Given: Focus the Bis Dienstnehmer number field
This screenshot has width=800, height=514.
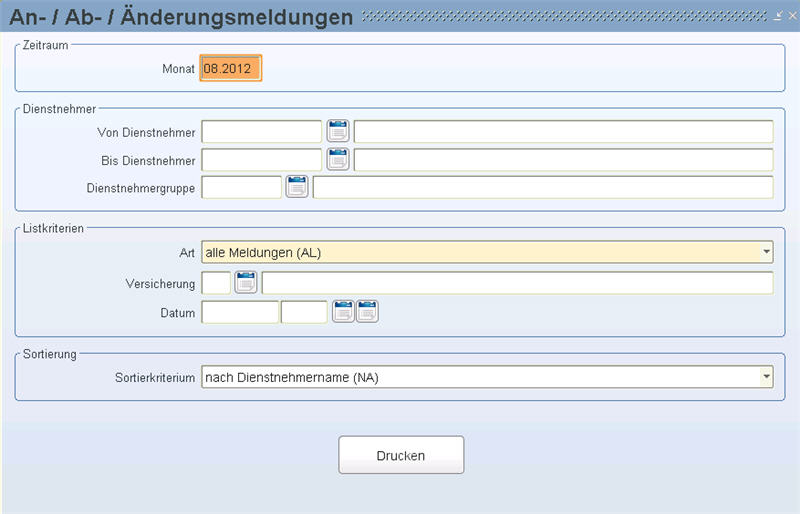Looking at the screenshot, I should pyautogui.click(x=262, y=160).
